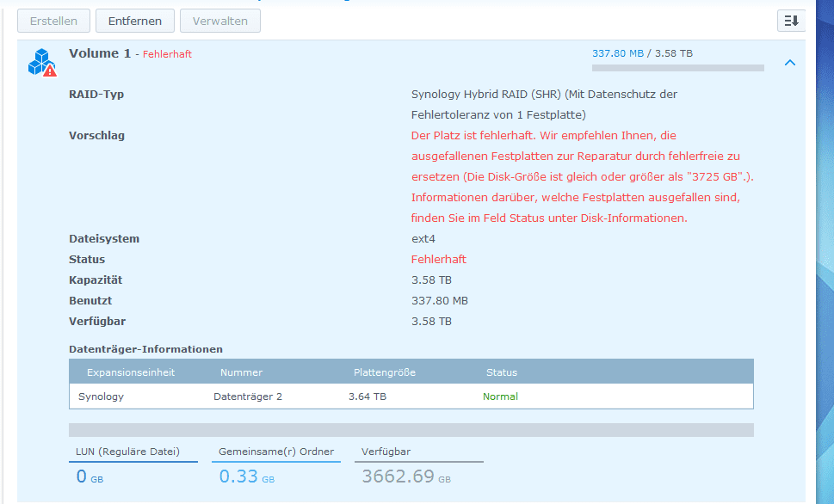Click the 3.64 TB disk size cell
This screenshot has width=834, height=504.
point(368,396)
